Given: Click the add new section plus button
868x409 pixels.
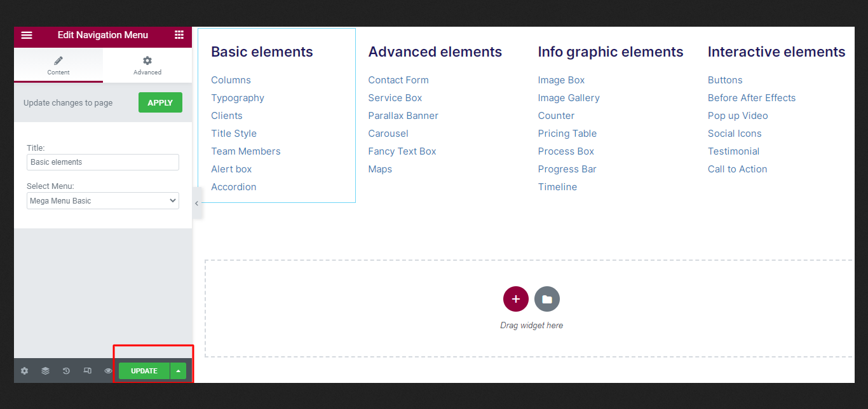Looking at the screenshot, I should coord(515,299).
